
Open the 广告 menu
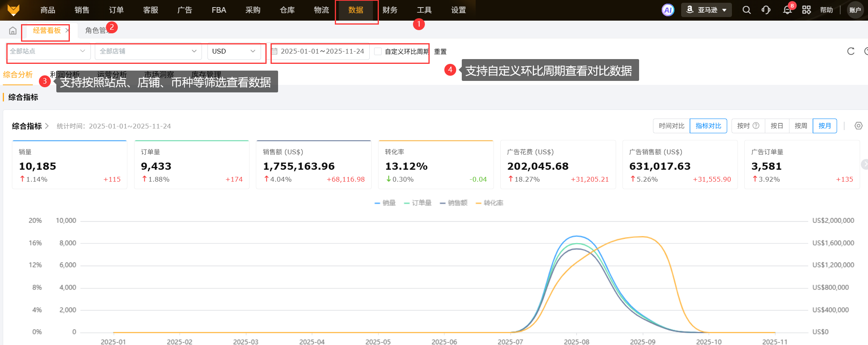[185, 10]
